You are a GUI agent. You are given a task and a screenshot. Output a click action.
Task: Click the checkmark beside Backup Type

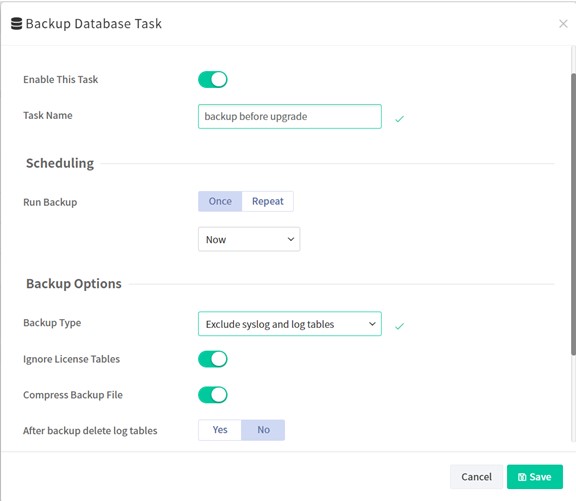(399, 326)
